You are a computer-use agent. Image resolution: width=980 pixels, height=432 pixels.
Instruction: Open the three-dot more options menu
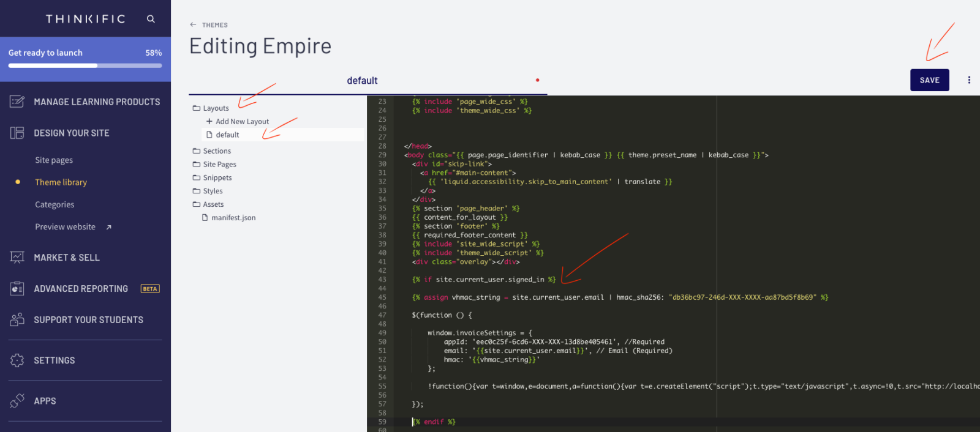pos(969,80)
